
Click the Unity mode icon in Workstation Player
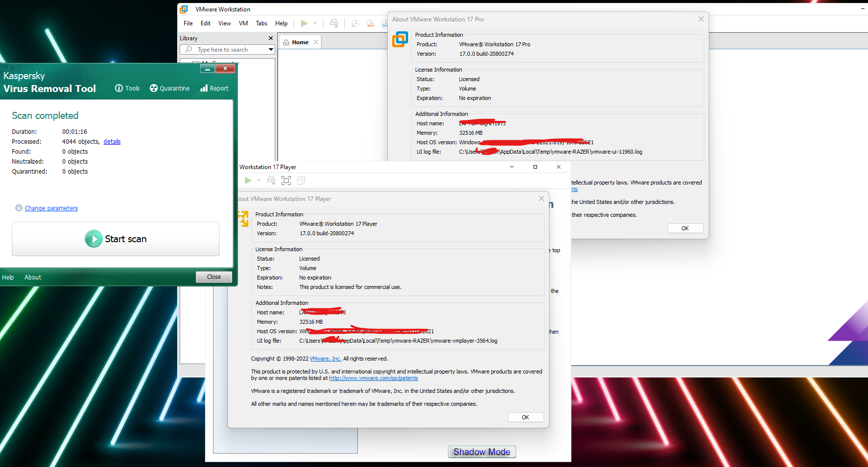click(x=301, y=181)
